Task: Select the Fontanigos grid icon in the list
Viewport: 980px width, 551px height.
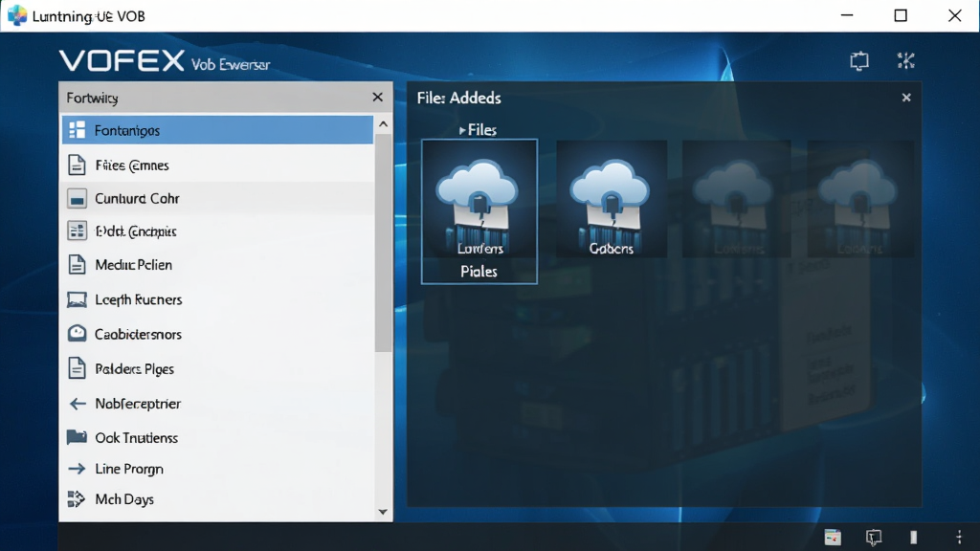Action: coord(77,130)
